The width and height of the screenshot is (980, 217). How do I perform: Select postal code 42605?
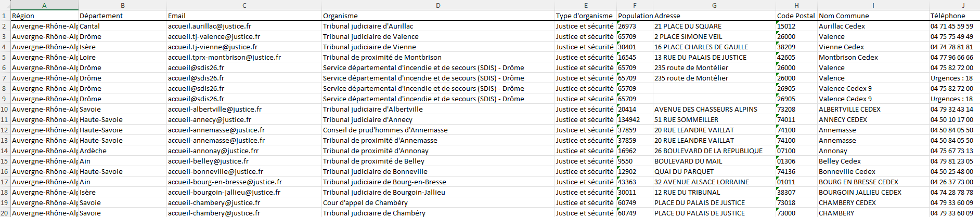[x=796, y=57]
